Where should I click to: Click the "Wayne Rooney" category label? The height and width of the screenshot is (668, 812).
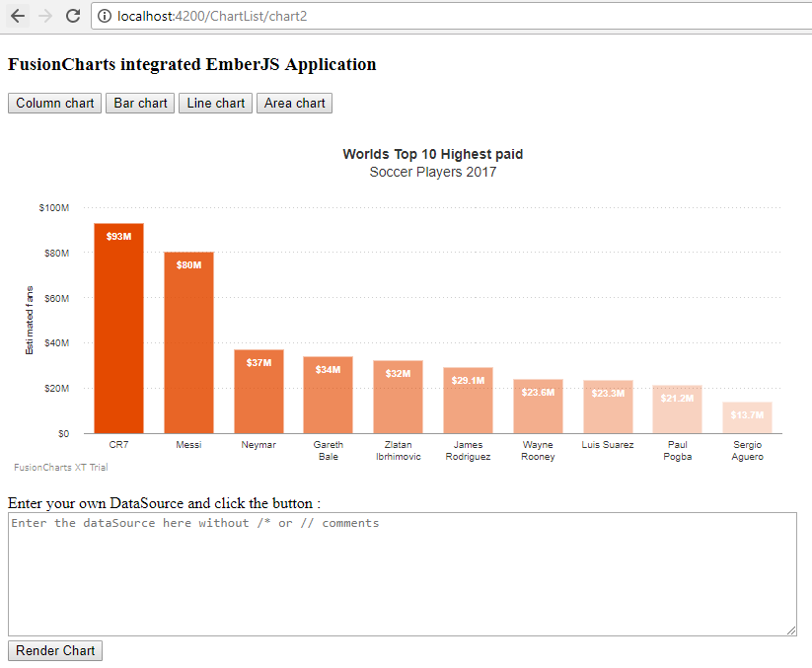(538, 450)
